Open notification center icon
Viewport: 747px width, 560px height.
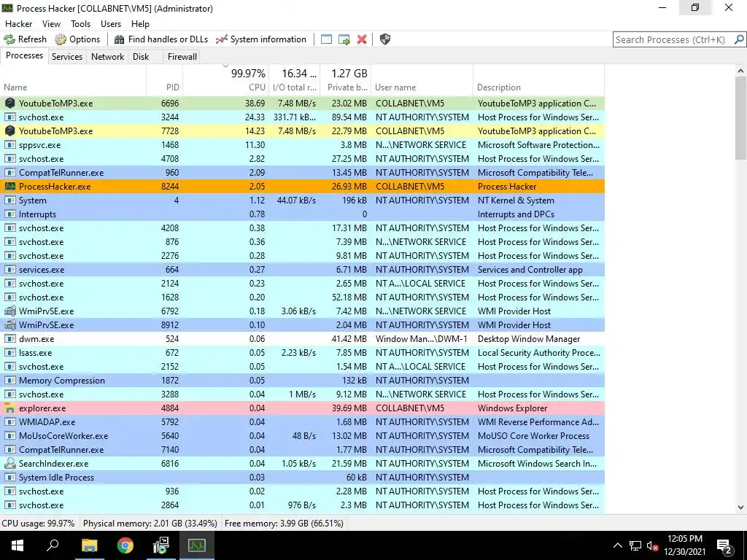coord(724,546)
